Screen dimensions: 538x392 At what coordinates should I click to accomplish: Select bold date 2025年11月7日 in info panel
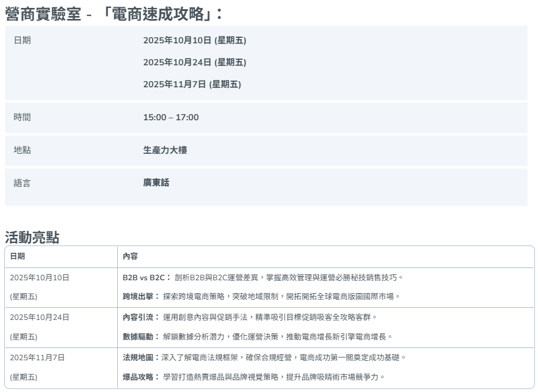click(192, 84)
